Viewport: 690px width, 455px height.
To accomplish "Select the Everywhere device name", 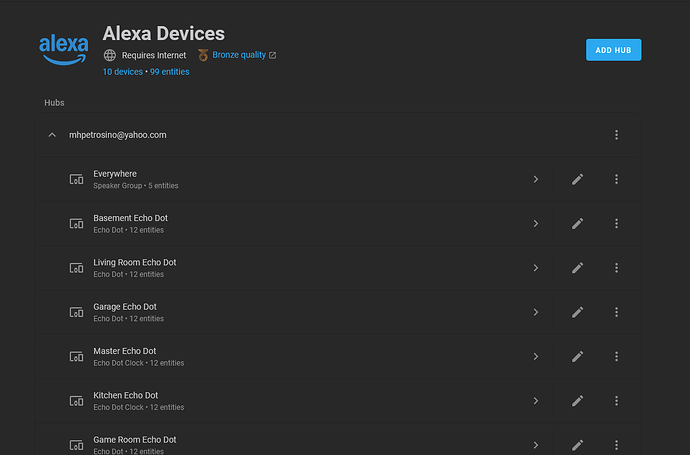I will (x=115, y=174).
